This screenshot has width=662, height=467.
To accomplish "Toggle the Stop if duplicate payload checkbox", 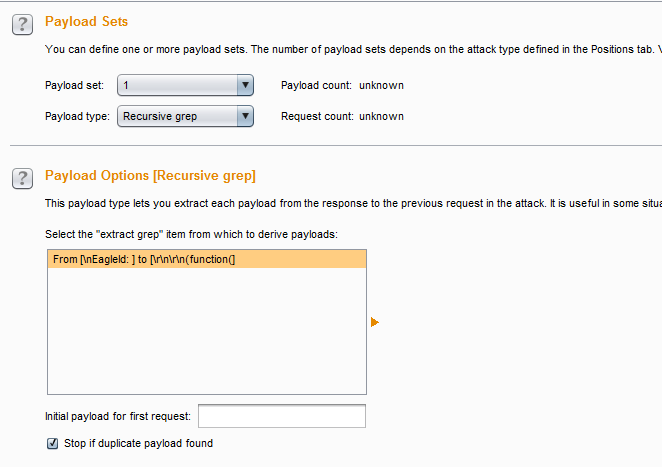I will [53, 444].
